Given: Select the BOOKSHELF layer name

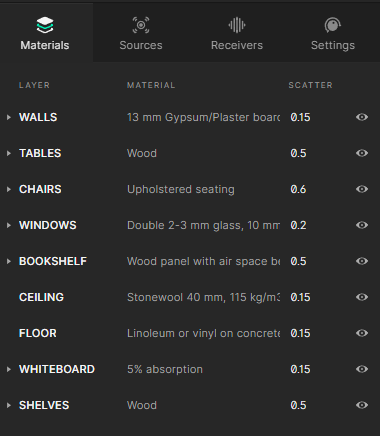Looking at the screenshot, I should (53, 261).
